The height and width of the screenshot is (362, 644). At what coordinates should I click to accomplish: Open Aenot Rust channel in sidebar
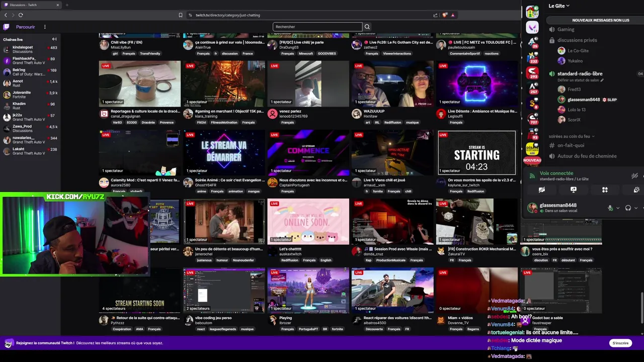30,83
